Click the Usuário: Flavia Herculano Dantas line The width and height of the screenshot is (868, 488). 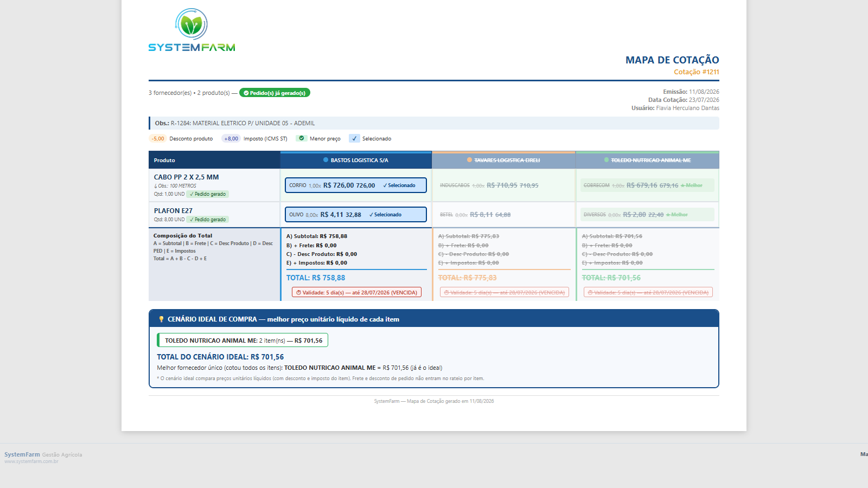(675, 108)
